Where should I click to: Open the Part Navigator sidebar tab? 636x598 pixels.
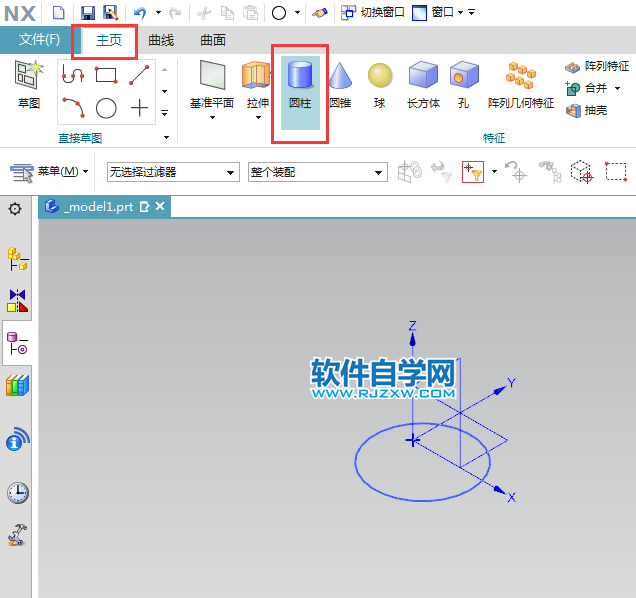pos(17,345)
